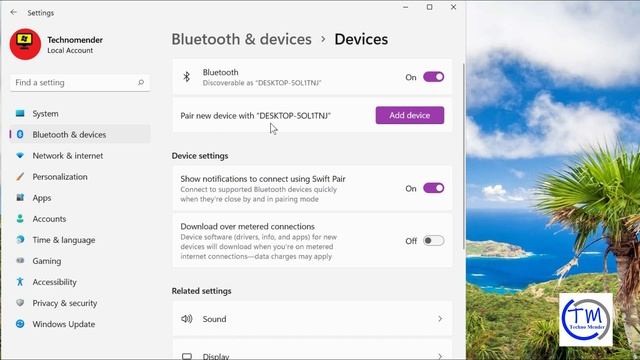This screenshot has width=640, height=360.
Task: Click "Discoverable as DESKTOP-5OL1TNJ" text
Action: (262, 83)
